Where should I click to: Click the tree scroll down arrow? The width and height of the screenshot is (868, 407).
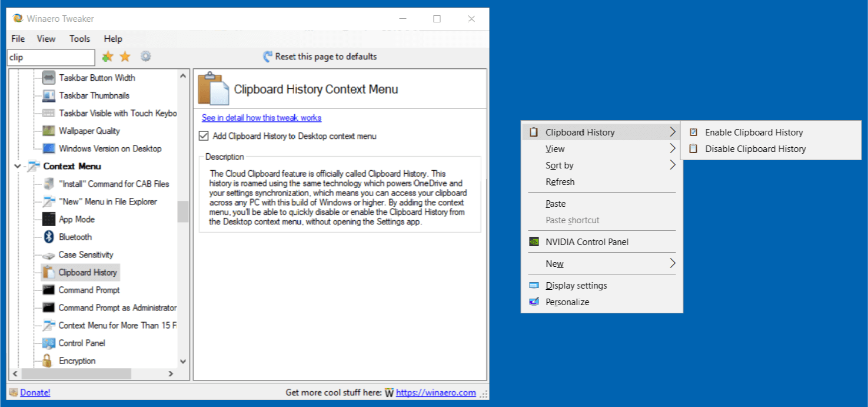tap(183, 361)
